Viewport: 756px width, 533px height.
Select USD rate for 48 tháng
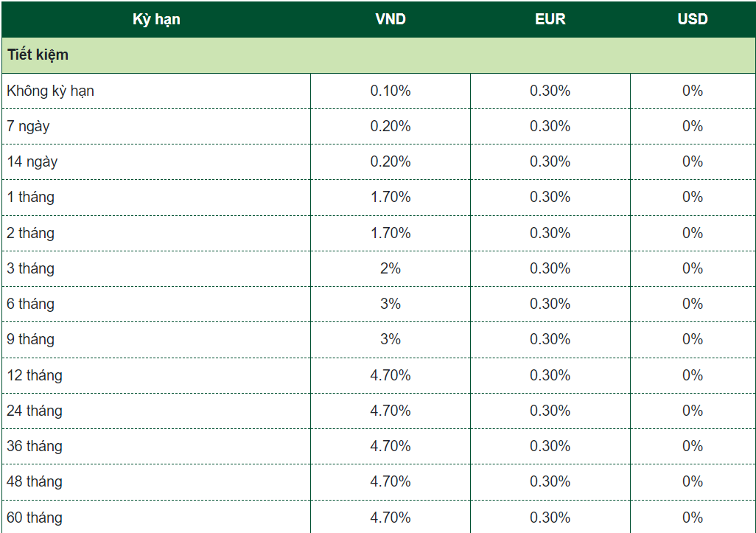point(692,481)
